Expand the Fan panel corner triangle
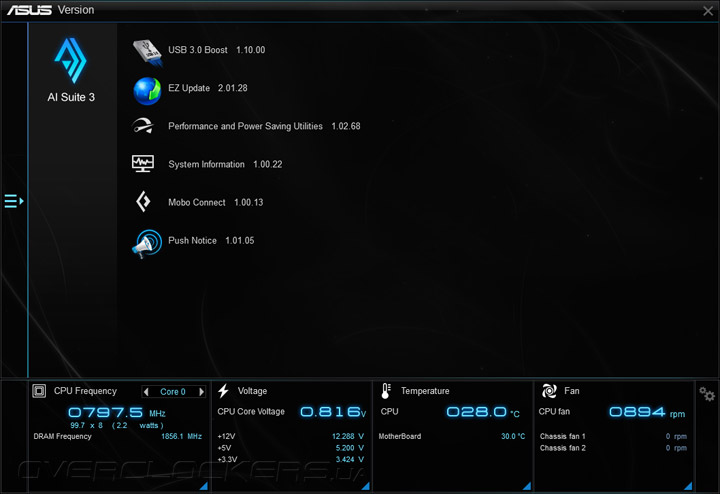 point(688,486)
